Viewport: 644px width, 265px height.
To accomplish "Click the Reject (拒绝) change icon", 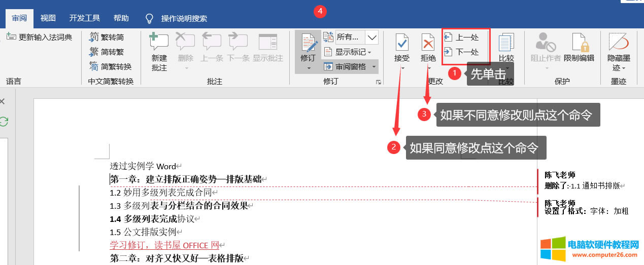I will 428,43.
